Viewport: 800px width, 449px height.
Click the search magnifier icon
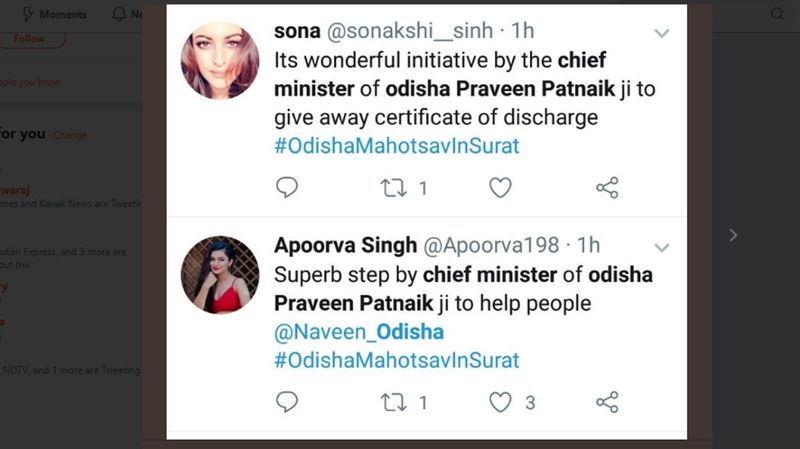tap(777, 14)
